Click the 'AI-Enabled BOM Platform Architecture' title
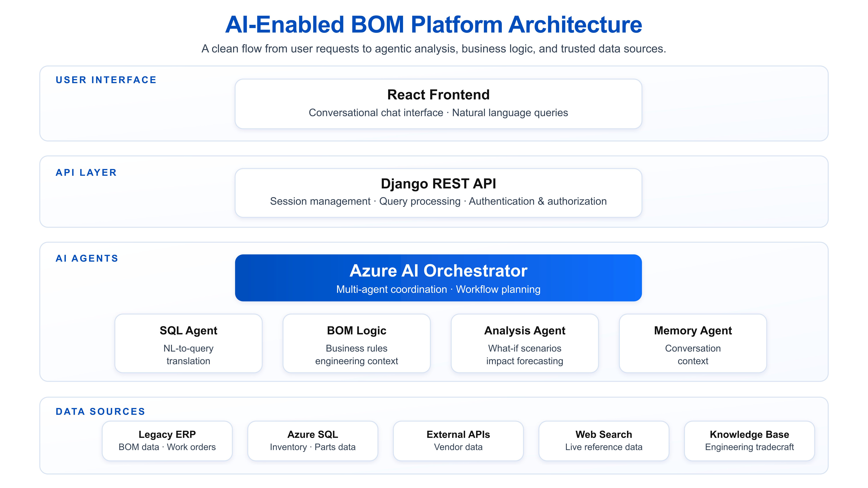 pos(434,25)
